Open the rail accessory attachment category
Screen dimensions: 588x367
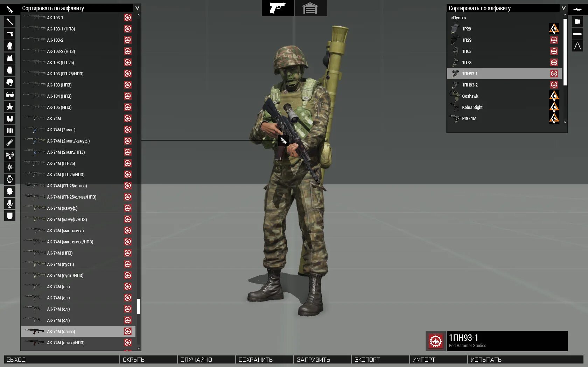point(577,22)
